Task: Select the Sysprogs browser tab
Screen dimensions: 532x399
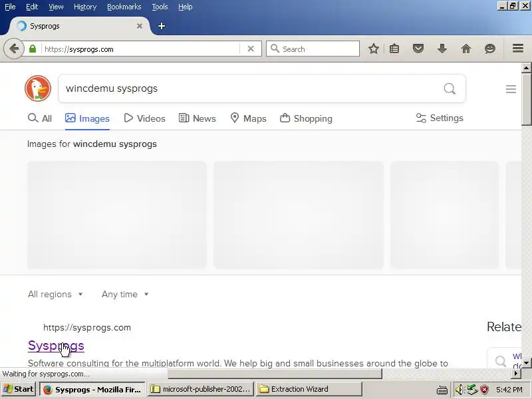Action: 78,26
